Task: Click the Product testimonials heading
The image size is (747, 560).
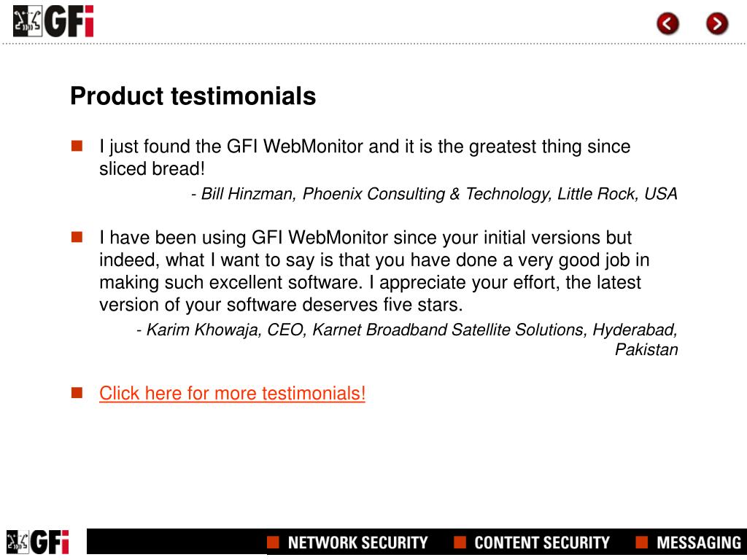Action: 193,96
